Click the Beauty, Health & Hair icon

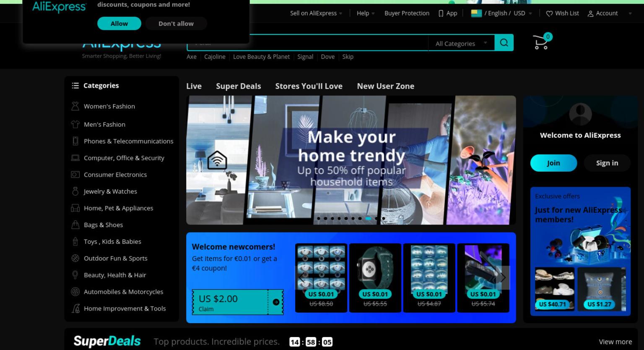pos(75,275)
